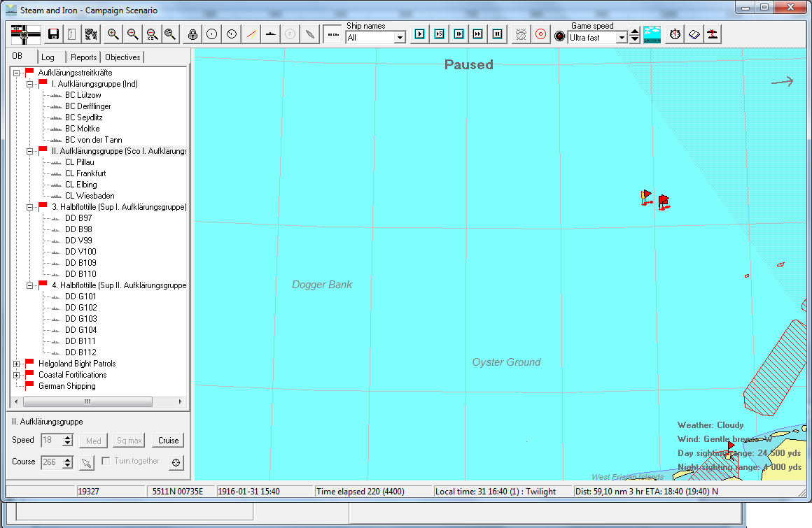Select CL Wiesbaden in the tree

pos(90,196)
